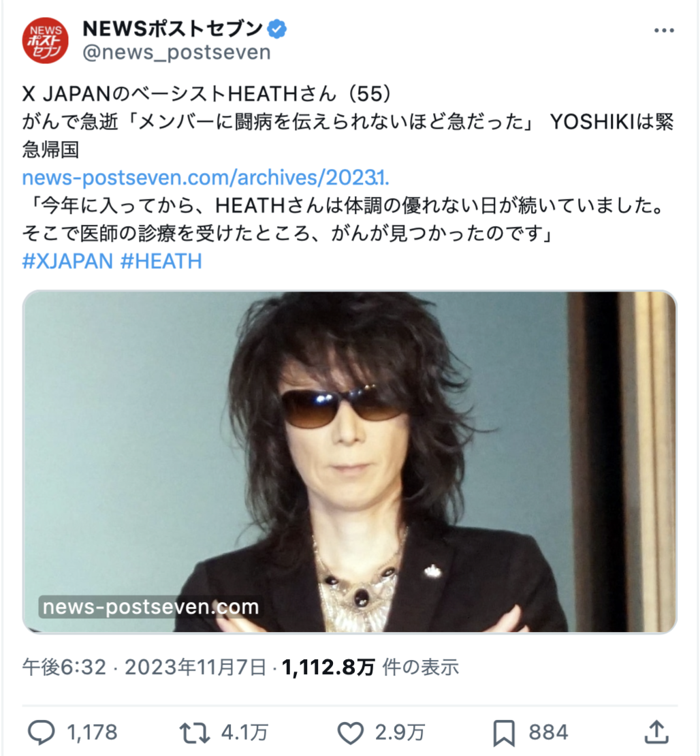Viewport: 700px width, 756px height.
Task: Open the news-postseven.com archives link
Action: (x=206, y=178)
